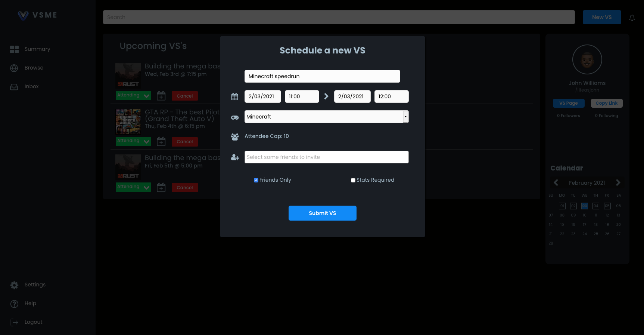The height and width of the screenshot is (335, 644).
Task: Click the Summary grid icon
Action: pos(14,49)
